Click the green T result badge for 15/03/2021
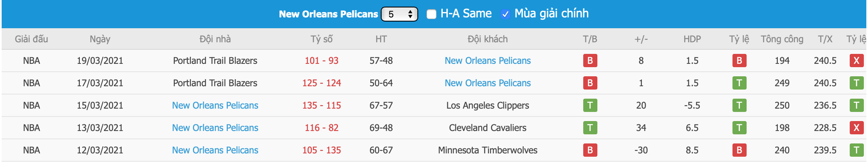Screen dimensions: 868x165 (x=590, y=105)
